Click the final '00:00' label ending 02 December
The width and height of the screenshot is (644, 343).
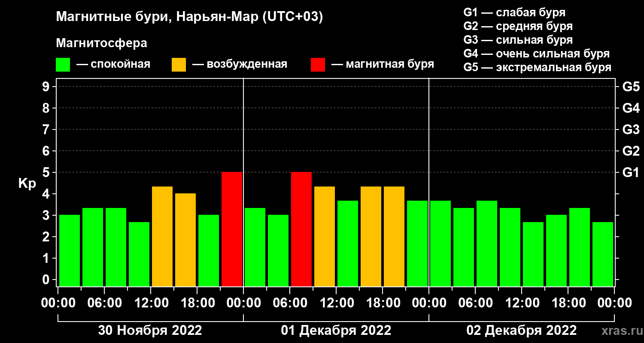click(614, 303)
